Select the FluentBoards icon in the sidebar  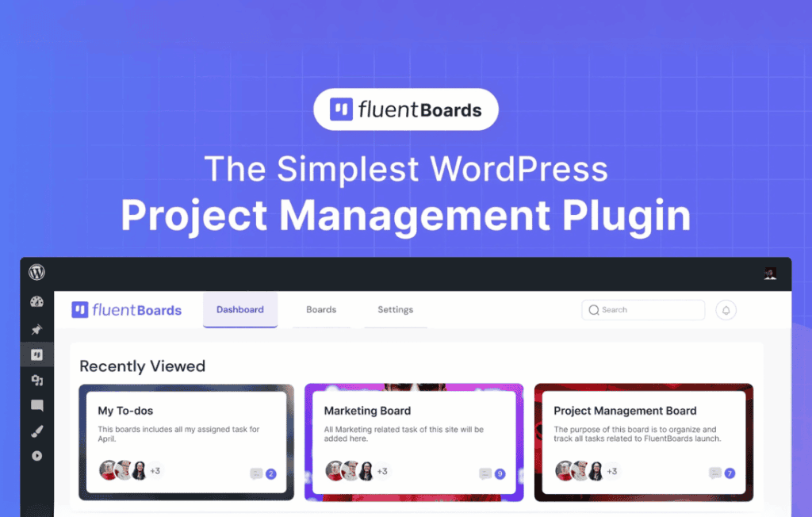pyautogui.click(x=36, y=355)
